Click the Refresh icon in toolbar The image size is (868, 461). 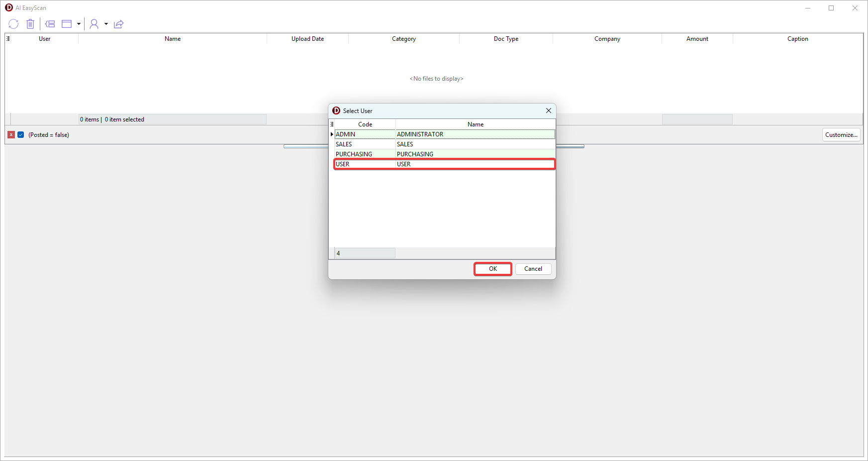(13, 24)
